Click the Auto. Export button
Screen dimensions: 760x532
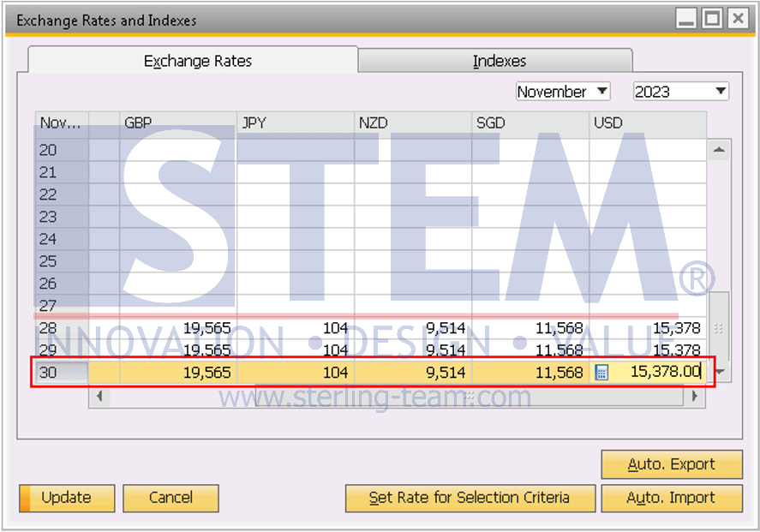pos(672,464)
